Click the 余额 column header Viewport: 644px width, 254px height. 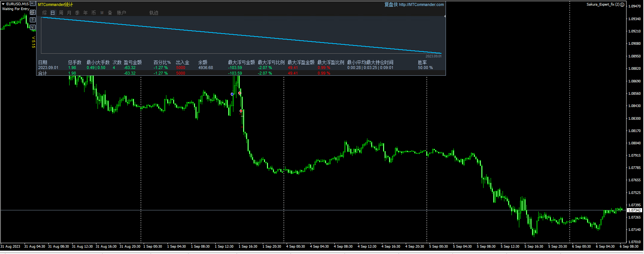203,62
